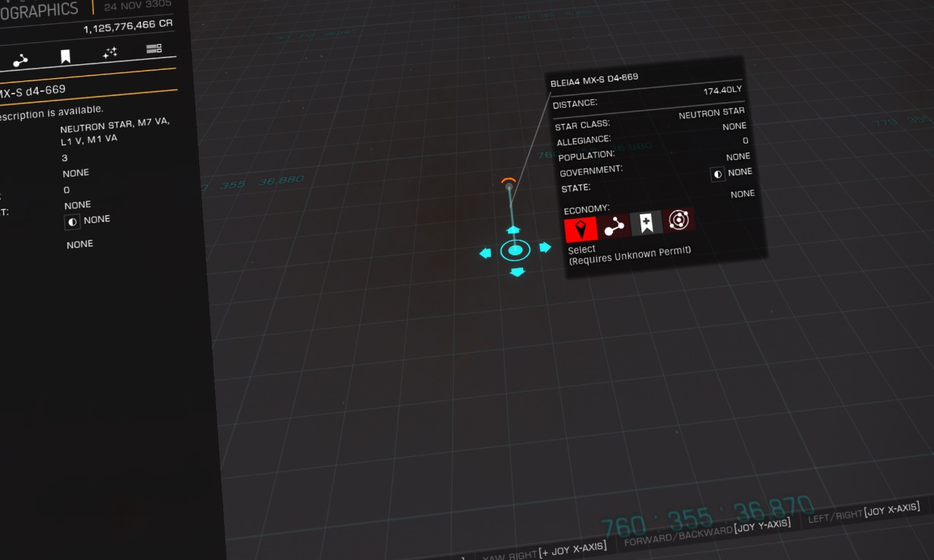Image resolution: width=934 pixels, height=560 pixels.
Task: Click the YAW RIGHT [+ JOY X-AXIS] hint
Action: tap(544, 551)
